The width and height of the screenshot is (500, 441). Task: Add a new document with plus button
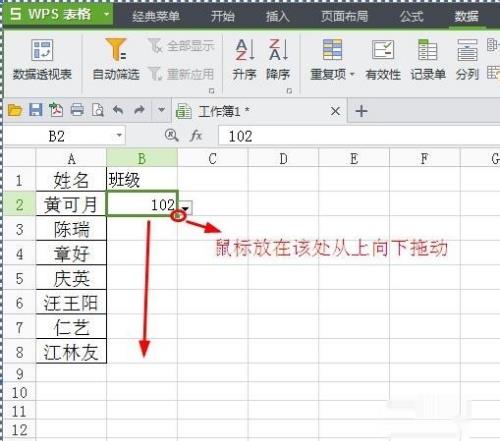click(361, 111)
